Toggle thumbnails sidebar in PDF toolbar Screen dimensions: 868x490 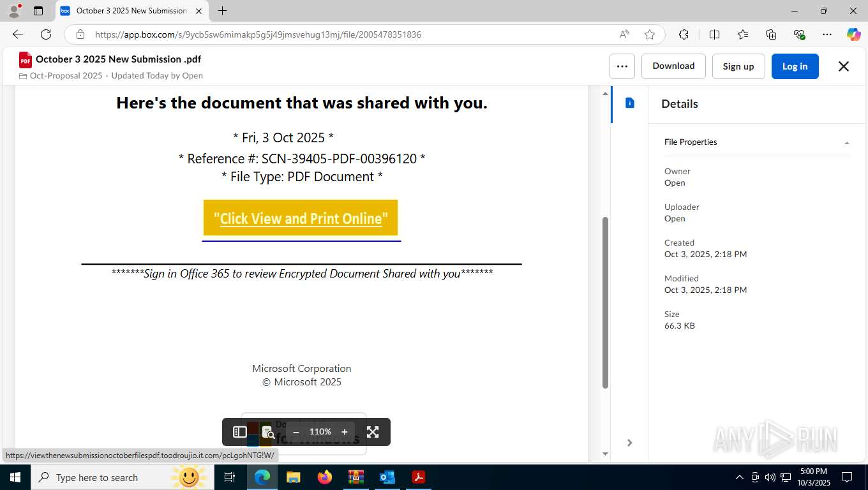pos(240,432)
